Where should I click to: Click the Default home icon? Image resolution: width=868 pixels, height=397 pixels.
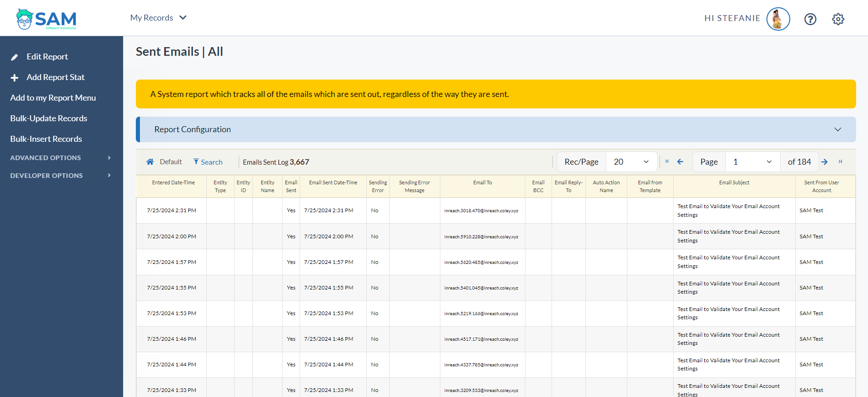(x=150, y=162)
